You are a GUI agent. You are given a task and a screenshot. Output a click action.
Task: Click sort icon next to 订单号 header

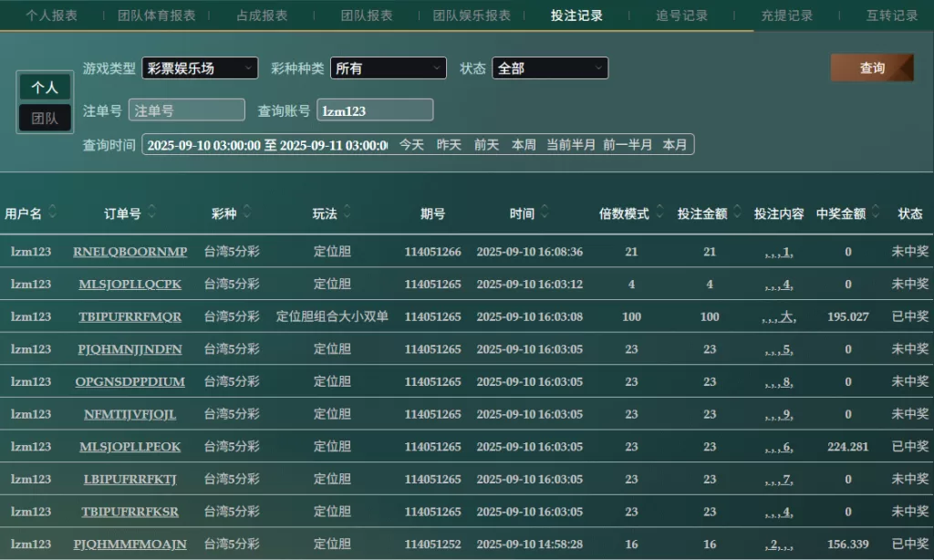coord(151,213)
